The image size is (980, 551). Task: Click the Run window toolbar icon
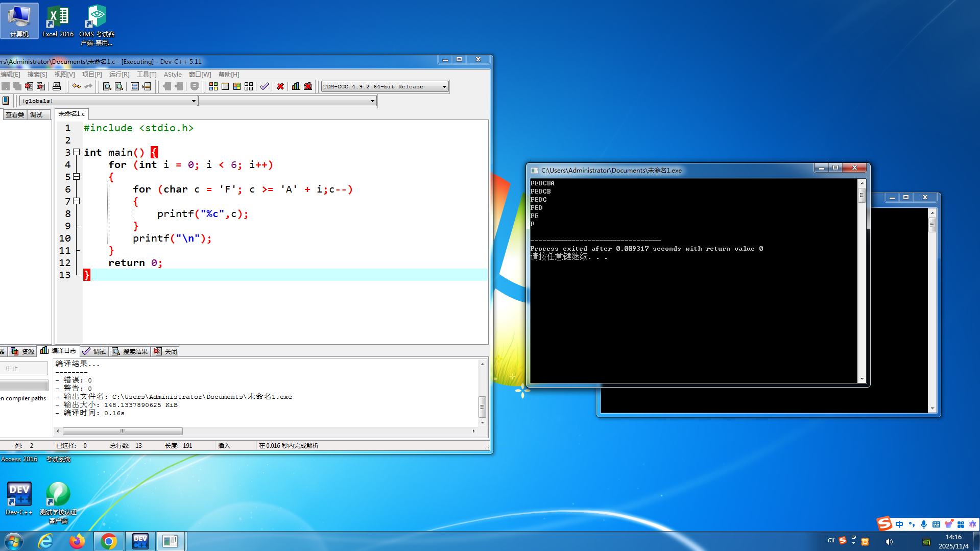(225, 86)
